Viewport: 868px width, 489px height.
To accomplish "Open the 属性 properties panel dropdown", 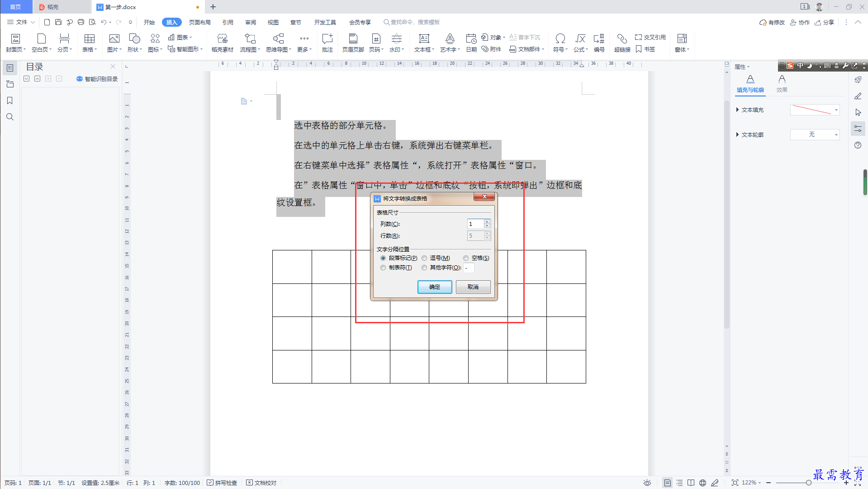I will click(742, 67).
